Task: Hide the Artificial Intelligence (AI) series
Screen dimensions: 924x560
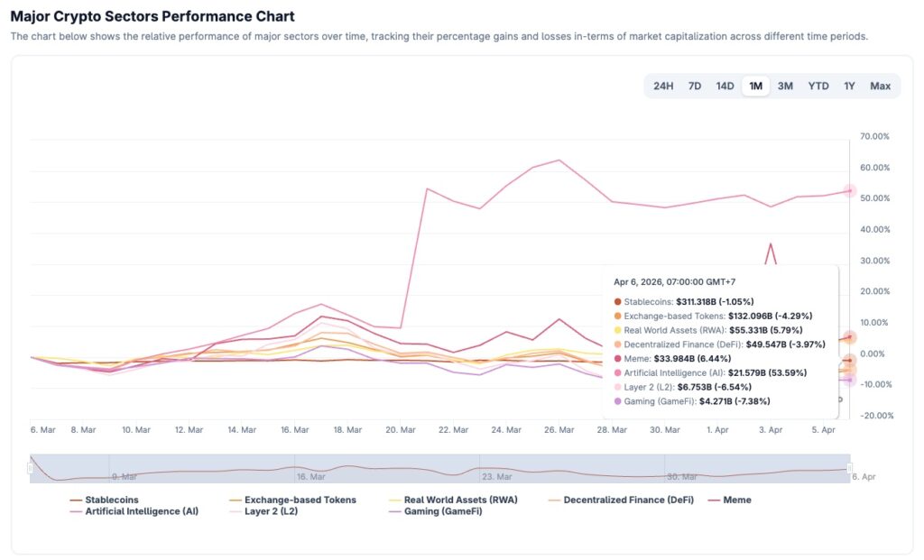Action: 141,511
